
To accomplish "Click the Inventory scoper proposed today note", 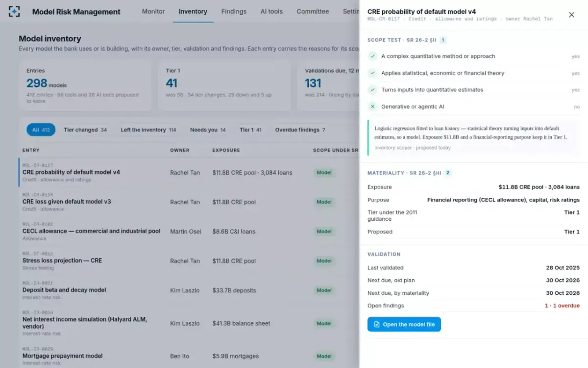I will (x=413, y=148).
